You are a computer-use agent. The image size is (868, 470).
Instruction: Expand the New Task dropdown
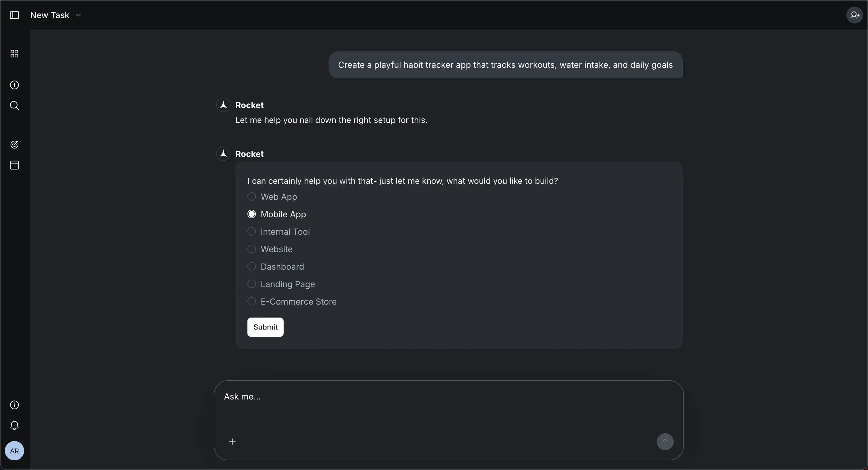click(x=78, y=15)
